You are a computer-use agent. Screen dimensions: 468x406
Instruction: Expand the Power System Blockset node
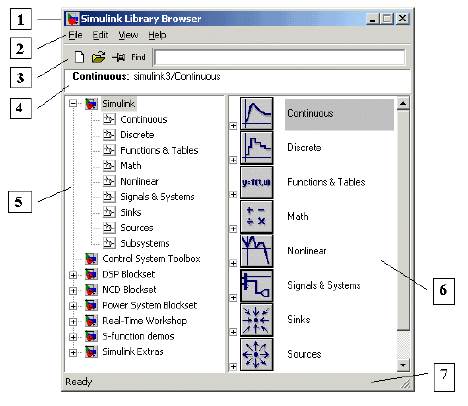73,306
